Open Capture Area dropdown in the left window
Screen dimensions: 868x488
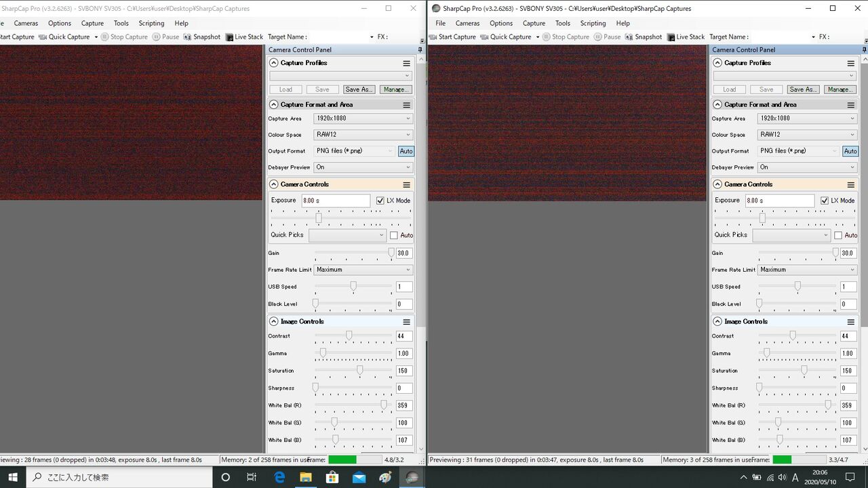pos(363,119)
